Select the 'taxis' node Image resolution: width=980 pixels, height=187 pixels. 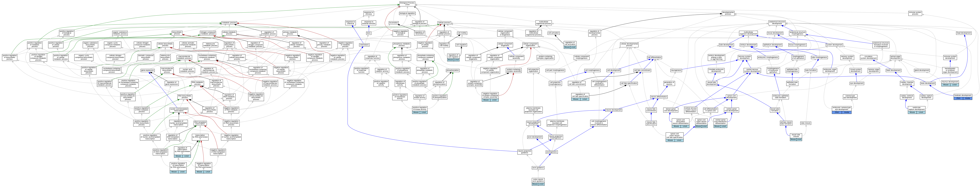point(369,33)
